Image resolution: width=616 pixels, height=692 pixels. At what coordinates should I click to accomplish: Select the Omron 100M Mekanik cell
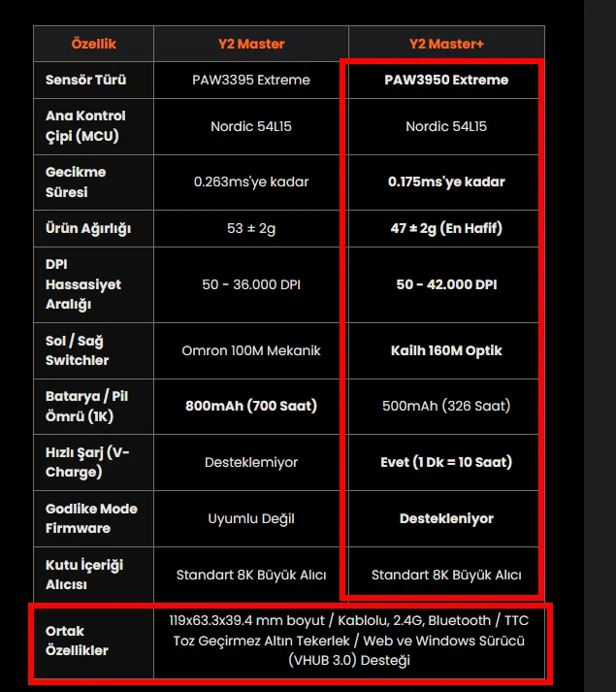[251, 351]
